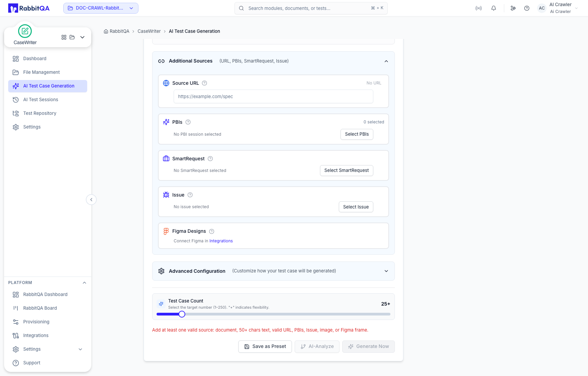Viewport: 588px width, 376px height.
Task: Click the Source URL help icon
Action: [204, 83]
